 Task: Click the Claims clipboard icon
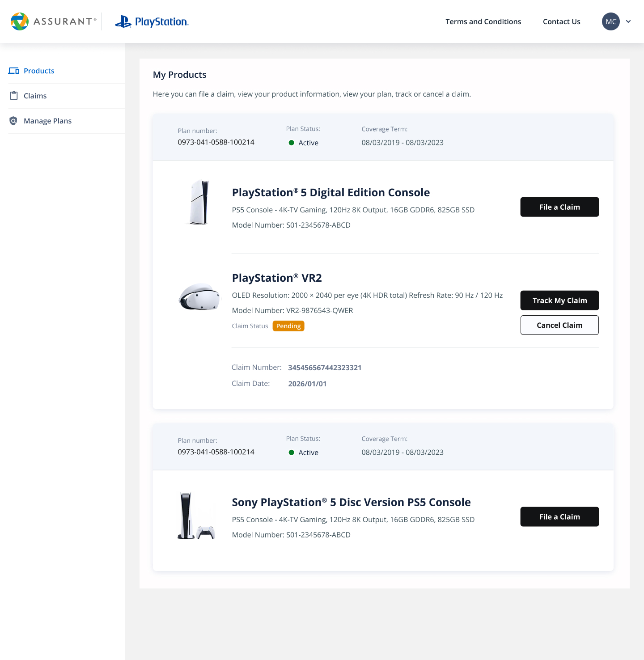tap(14, 96)
